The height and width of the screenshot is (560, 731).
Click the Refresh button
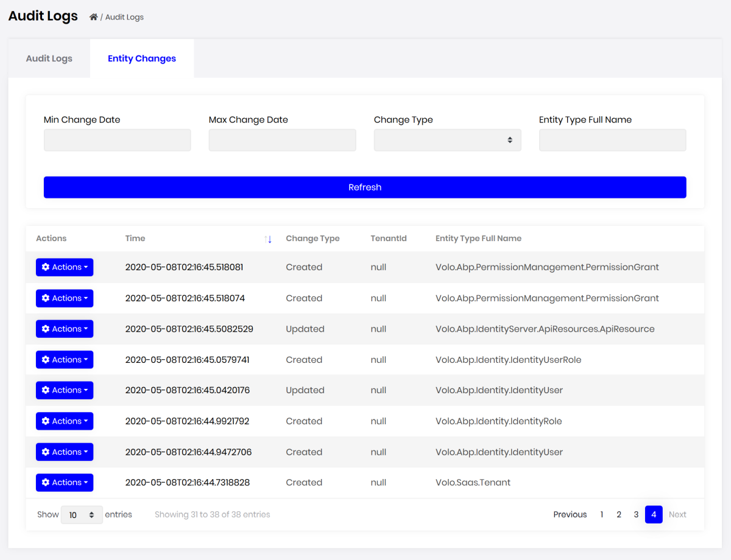(364, 187)
